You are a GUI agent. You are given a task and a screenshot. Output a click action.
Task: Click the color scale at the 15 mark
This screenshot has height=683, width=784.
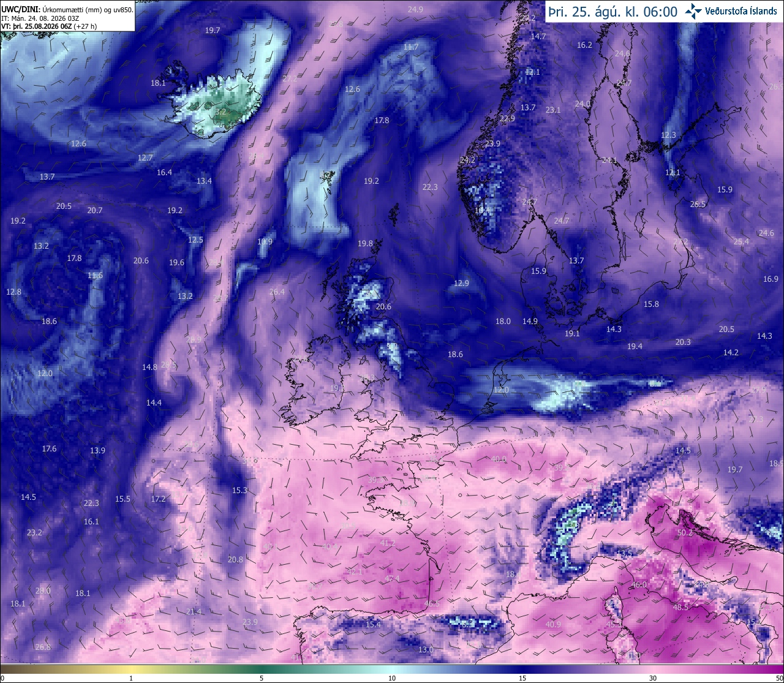pos(522,673)
